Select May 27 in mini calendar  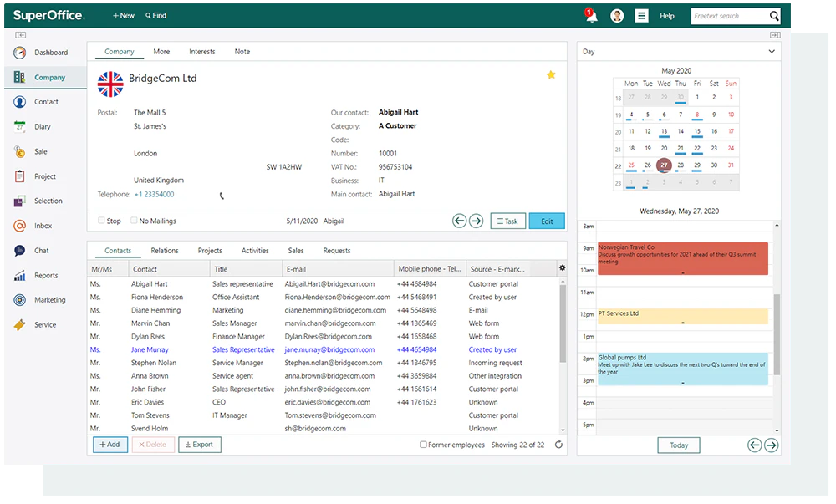[664, 165]
